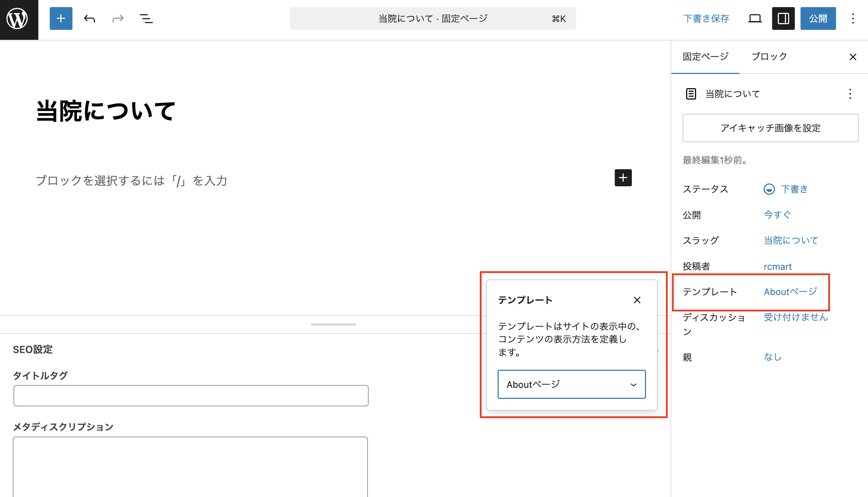This screenshot has height=497, width=868.
Task: Open the block inserter plus button
Action: [x=61, y=18]
